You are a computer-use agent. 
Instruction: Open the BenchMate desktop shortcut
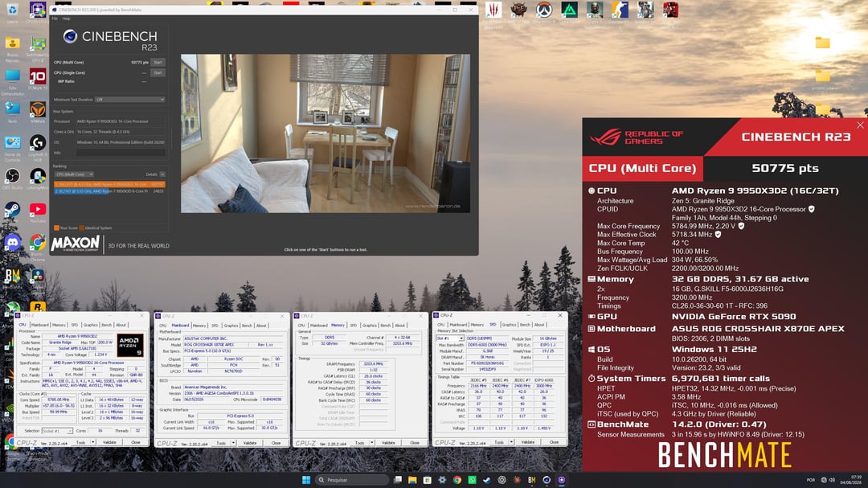[12, 277]
